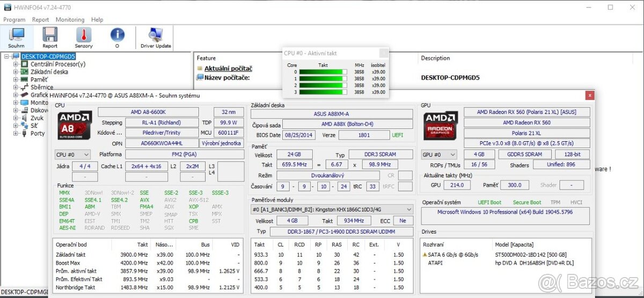
Task: Click the disk drives icon in tree
Action: 24,110
